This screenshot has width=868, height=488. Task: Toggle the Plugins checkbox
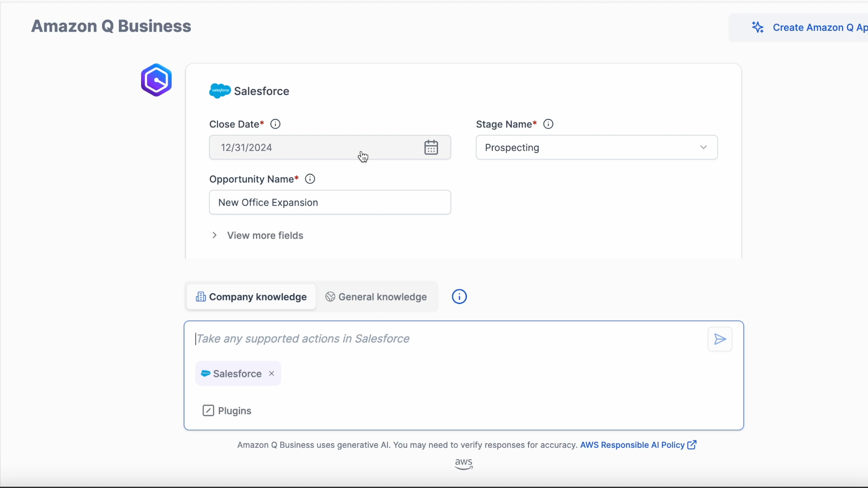[208, 411]
